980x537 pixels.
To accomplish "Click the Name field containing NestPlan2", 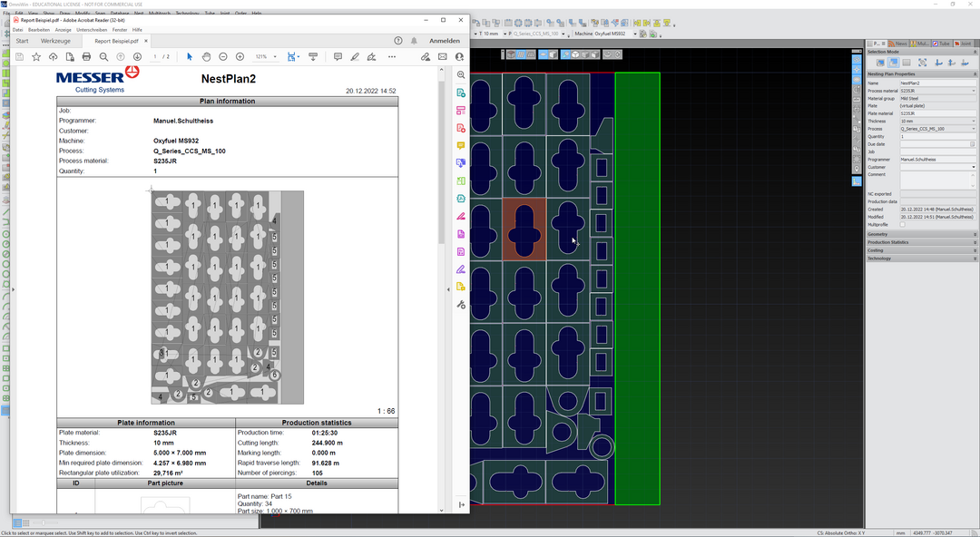I will 937,83.
